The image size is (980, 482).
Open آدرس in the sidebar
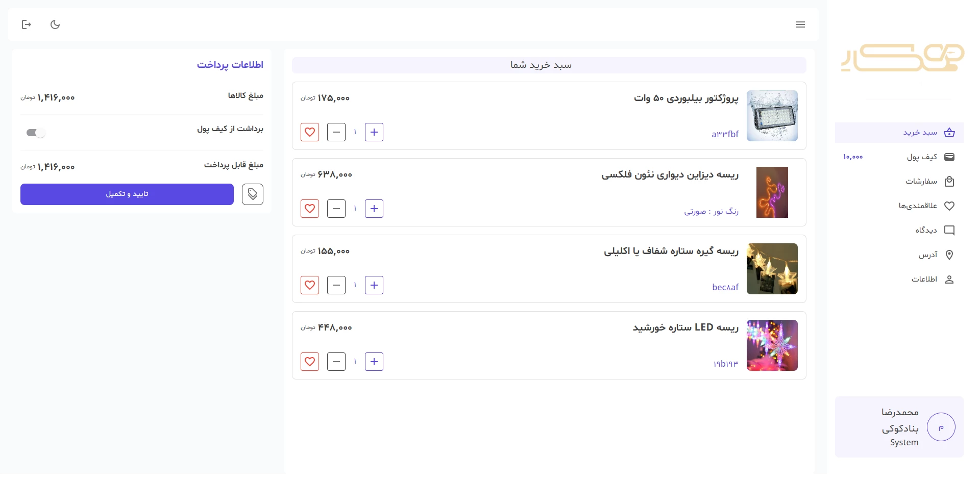[x=899, y=255]
